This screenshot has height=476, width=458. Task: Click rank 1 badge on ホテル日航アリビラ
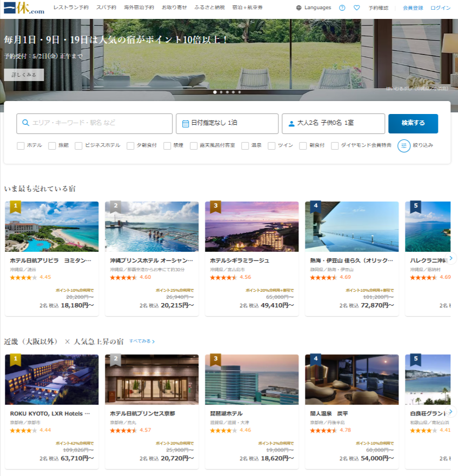point(16,207)
